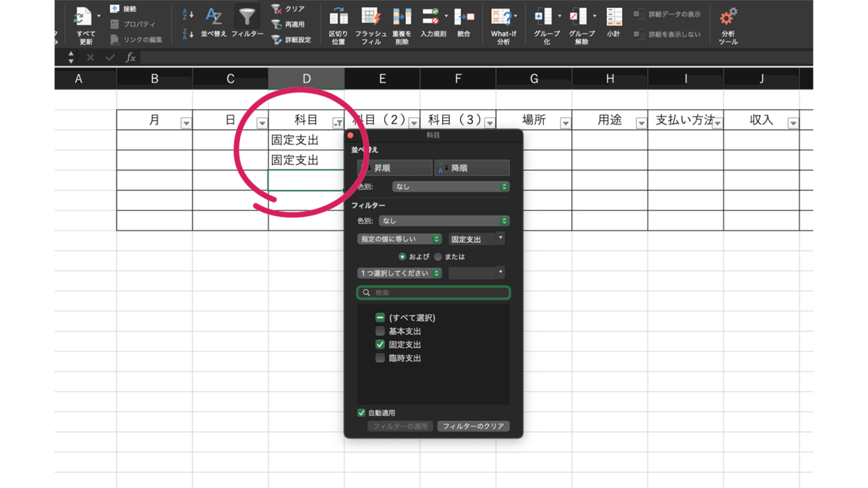Select the または radio button

pos(438,257)
